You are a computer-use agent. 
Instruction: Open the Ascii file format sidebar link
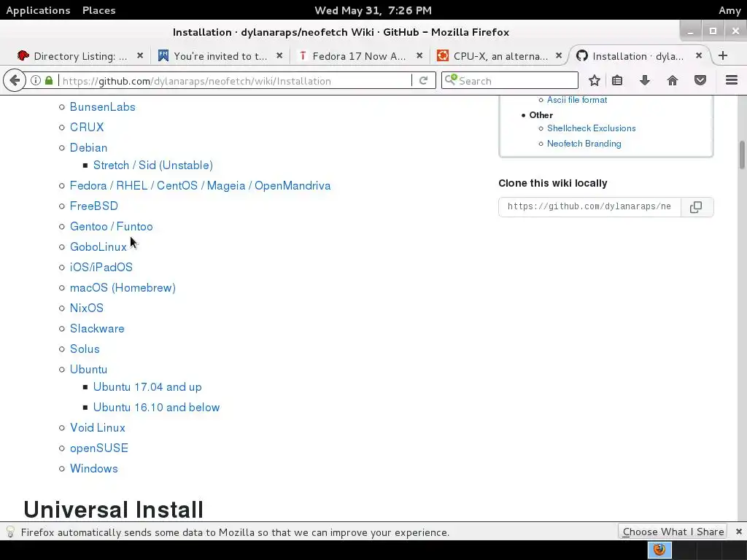[x=577, y=99]
